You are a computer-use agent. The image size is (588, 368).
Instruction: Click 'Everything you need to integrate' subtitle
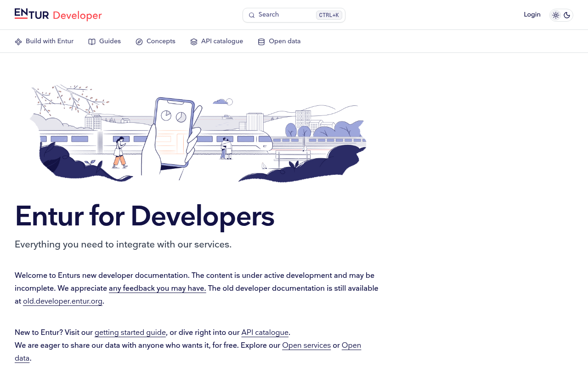123,245
